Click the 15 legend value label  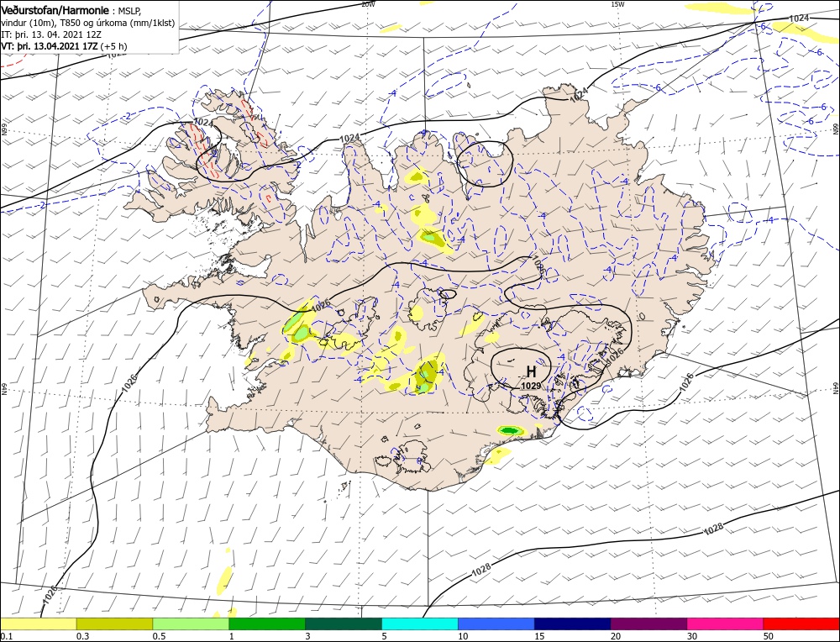(539, 636)
